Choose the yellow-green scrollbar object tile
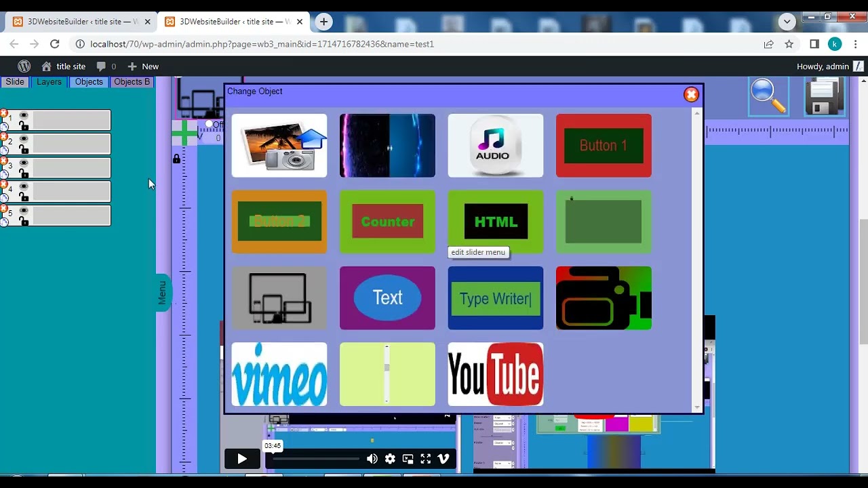The height and width of the screenshot is (488, 868). (x=387, y=374)
